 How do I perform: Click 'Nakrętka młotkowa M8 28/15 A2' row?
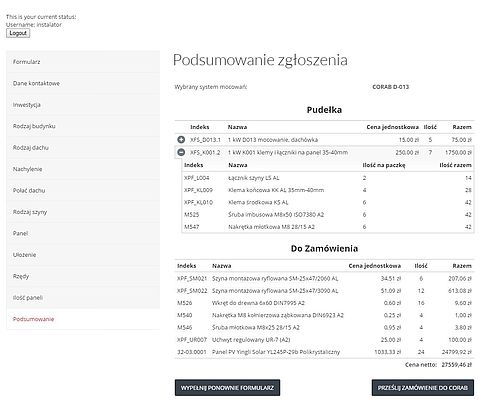271,227
